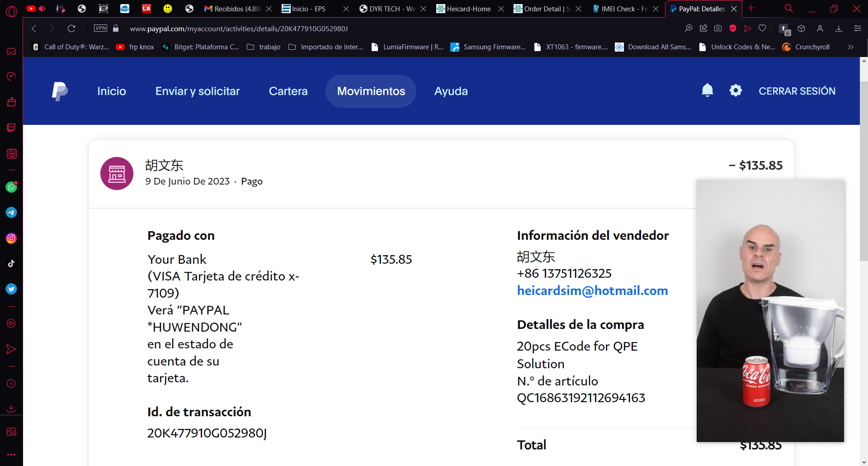868x466 pixels.
Task: Go to PayPal Inicio
Action: [x=112, y=91]
